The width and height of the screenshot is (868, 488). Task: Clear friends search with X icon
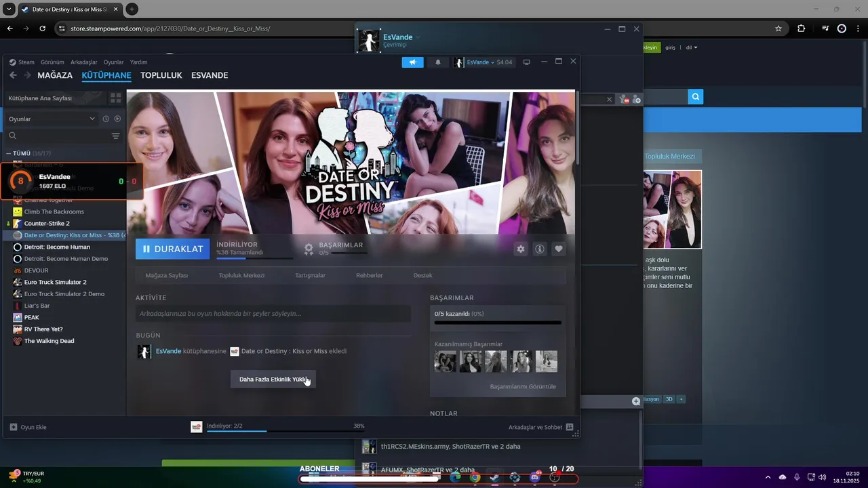tap(609, 99)
